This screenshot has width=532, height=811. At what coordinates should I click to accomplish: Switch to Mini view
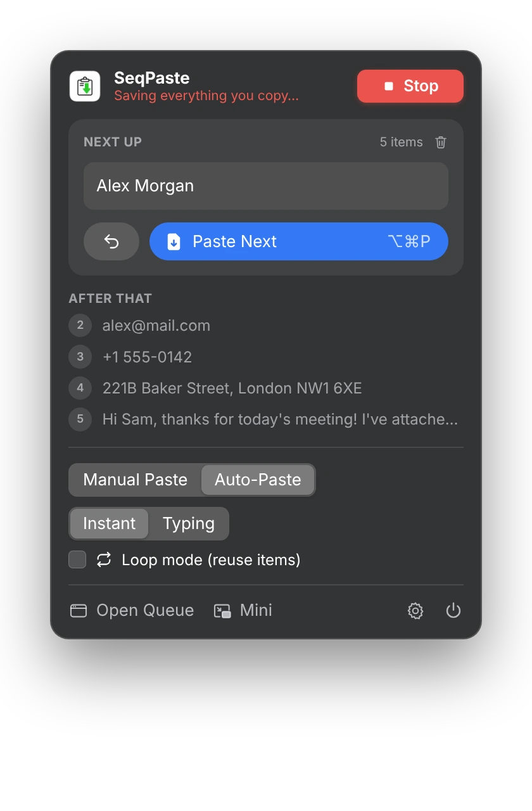coord(243,610)
